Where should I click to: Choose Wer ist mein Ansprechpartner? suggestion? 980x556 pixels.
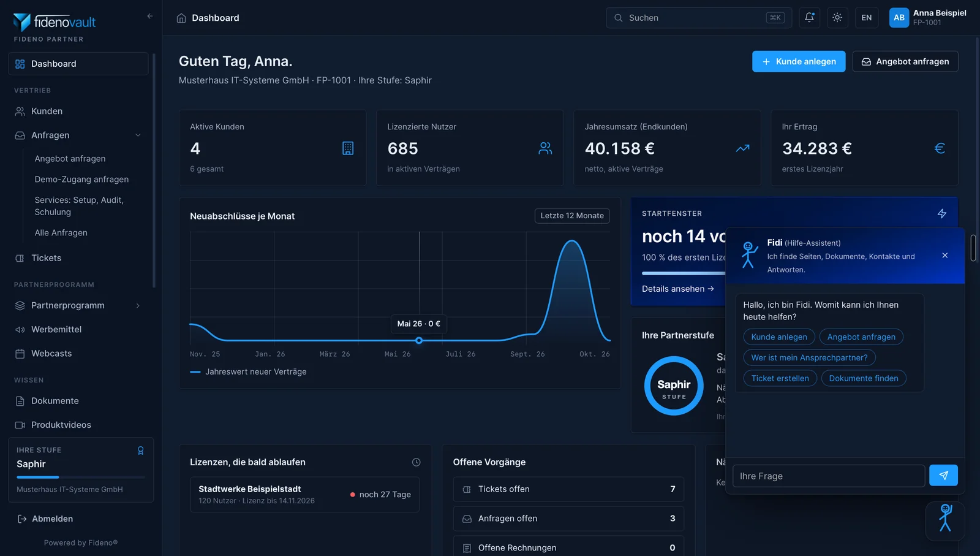pos(809,358)
